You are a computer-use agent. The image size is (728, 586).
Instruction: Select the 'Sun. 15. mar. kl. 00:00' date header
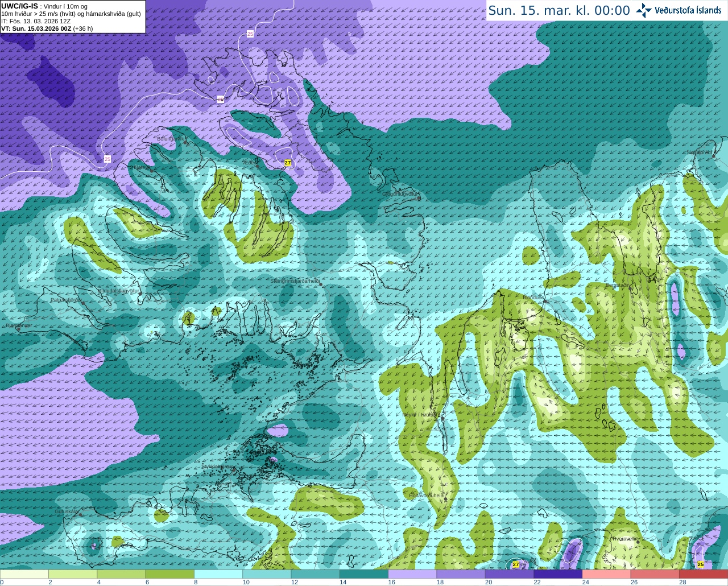[559, 10]
